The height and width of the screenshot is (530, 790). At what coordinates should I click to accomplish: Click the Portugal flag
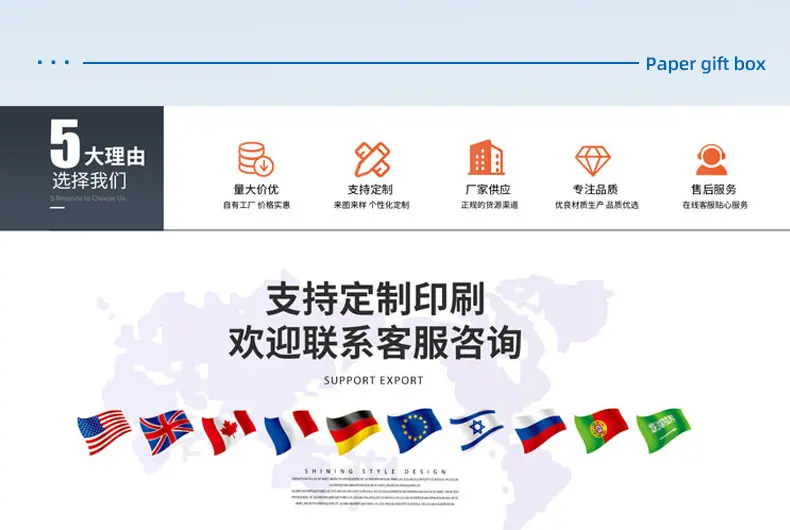(x=601, y=431)
